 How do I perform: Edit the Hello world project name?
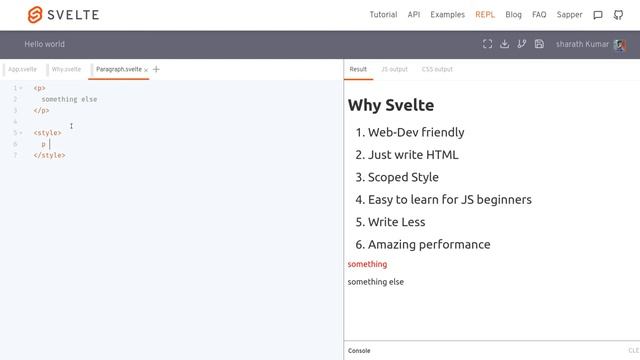[x=44, y=44]
